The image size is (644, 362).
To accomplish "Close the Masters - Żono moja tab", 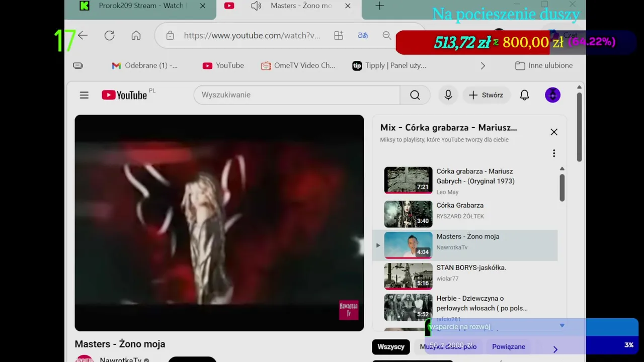I will (x=348, y=6).
